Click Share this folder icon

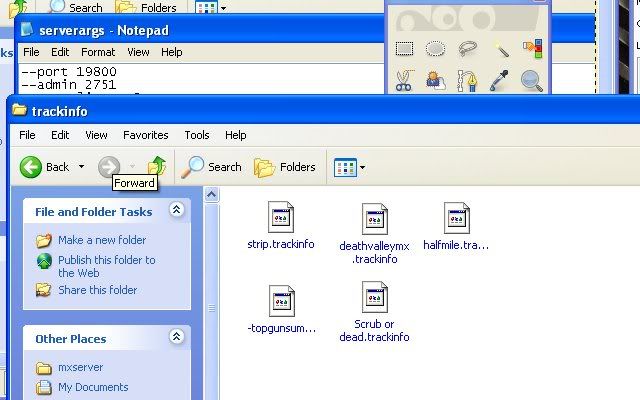click(43, 290)
